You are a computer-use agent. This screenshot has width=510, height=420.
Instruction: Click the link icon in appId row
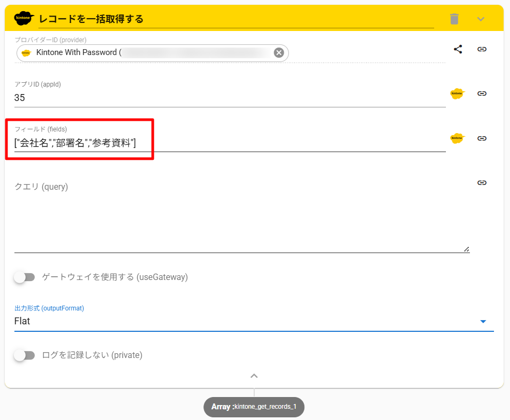pyautogui.click(x=482, y=94)
